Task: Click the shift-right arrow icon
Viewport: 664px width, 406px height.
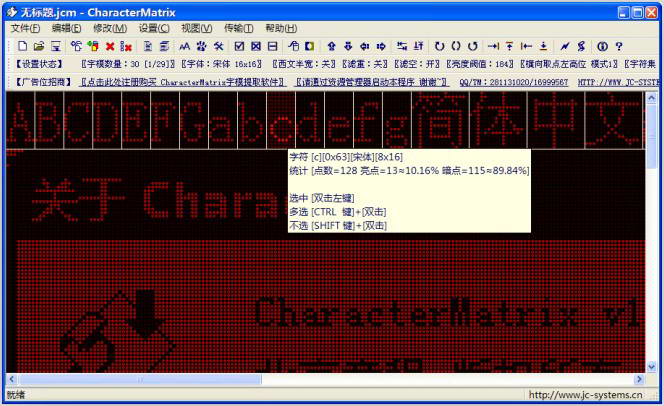Action: coord(381,46)
